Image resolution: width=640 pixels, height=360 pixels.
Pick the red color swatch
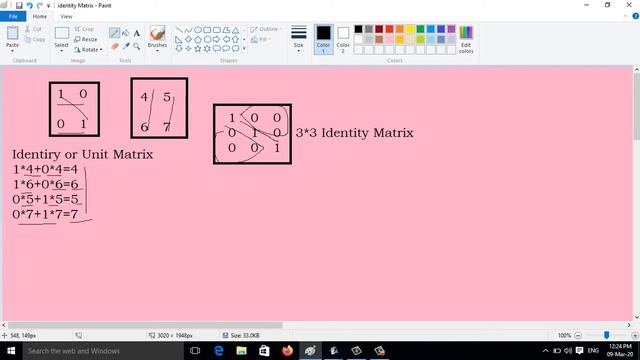click(x=389, y=29)
